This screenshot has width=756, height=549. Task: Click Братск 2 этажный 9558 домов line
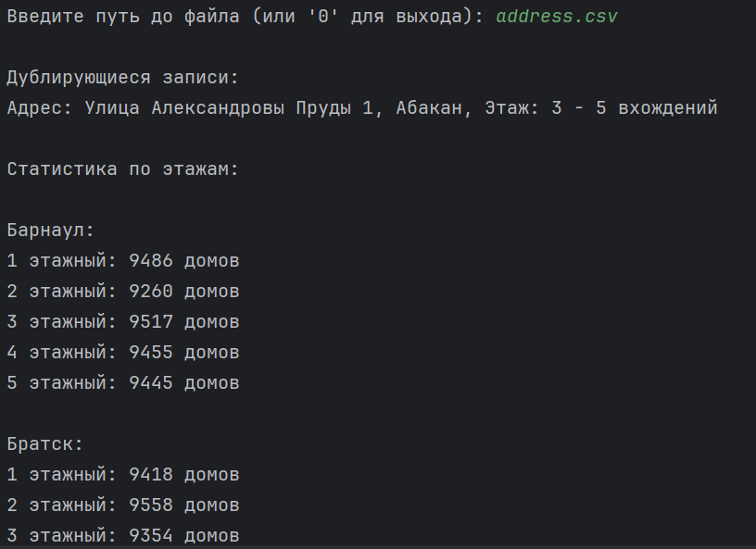[123, 505]
